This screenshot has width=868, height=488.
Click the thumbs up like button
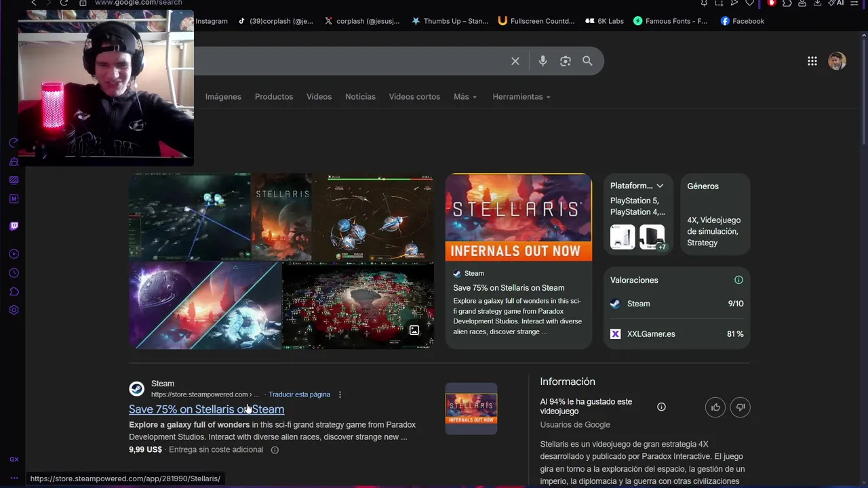(x=715, y=407)
